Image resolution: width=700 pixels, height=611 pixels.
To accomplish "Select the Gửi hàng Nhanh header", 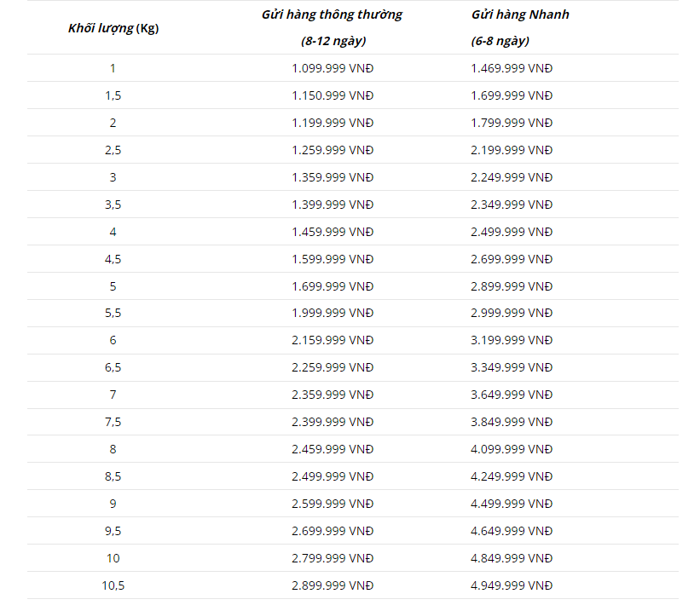I will coord(520,14).
